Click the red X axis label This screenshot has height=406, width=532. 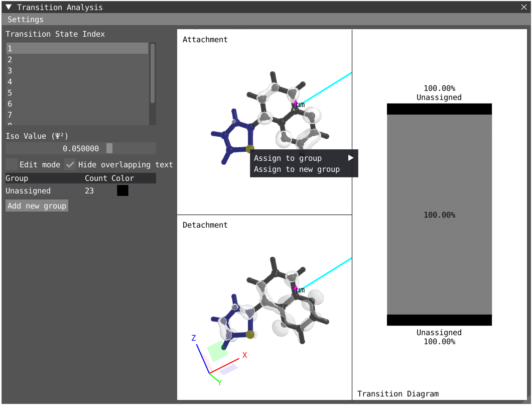coord(245,355)
